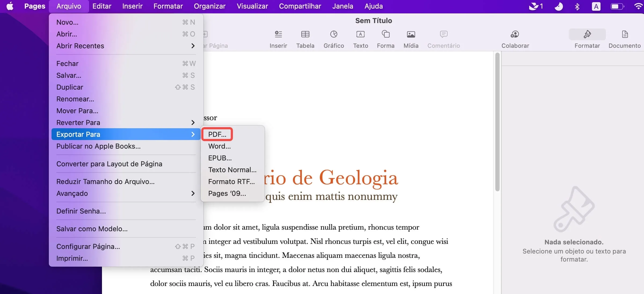
Task: Toggle the input source keyboard indicator
Action: [596, 6]
